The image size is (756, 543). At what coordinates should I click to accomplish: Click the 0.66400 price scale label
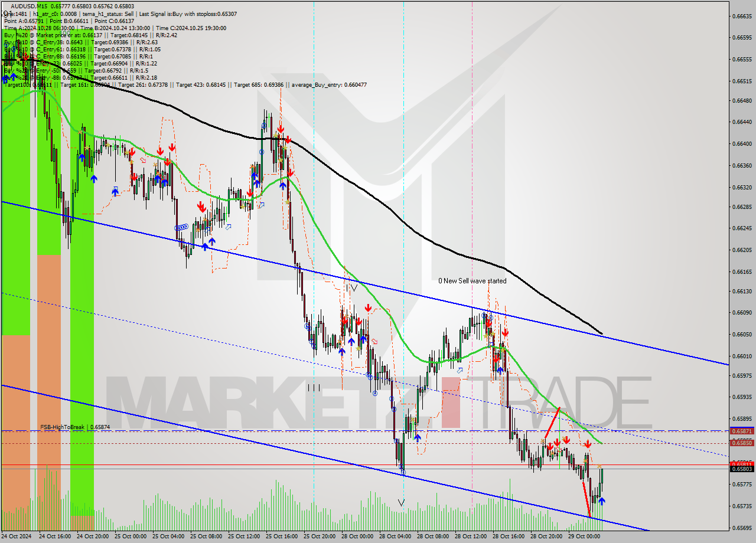[742, 144]
